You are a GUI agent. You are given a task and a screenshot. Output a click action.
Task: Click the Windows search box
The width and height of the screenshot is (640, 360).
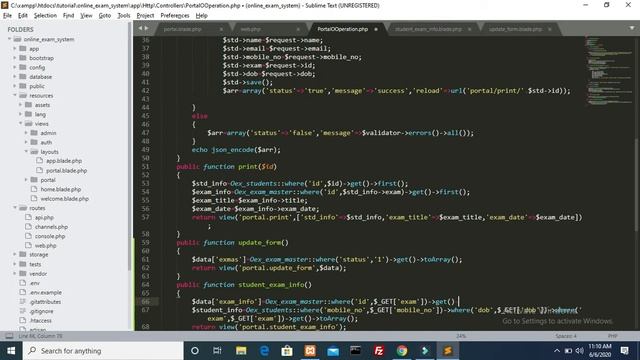point(103,351)
